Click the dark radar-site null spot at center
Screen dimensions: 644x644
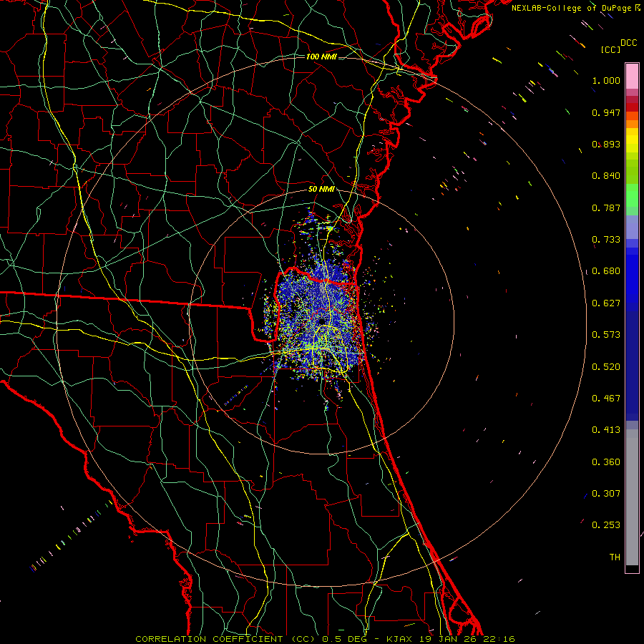(322, 321)
